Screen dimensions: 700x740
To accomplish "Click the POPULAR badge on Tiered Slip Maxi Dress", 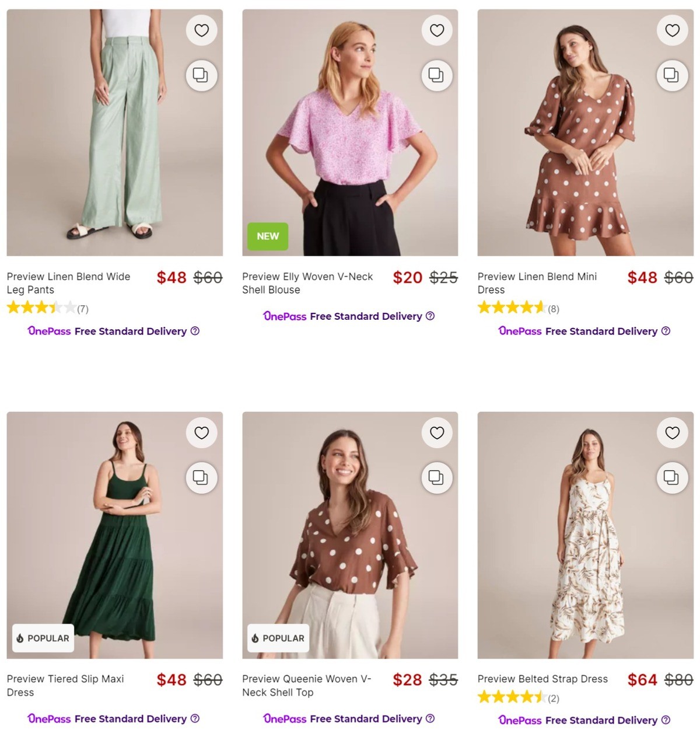I will point(43,638).
